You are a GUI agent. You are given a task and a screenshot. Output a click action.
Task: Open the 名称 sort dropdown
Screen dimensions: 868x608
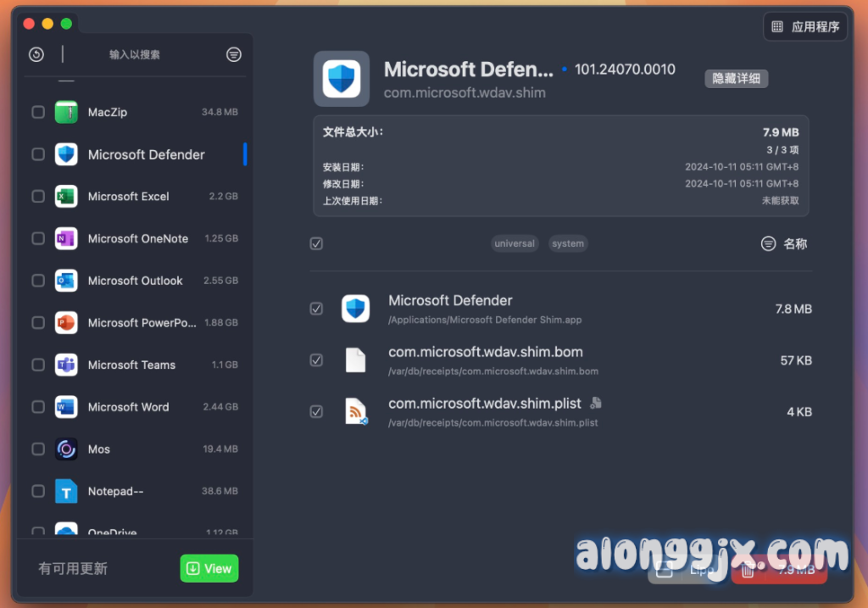(784, 243)
